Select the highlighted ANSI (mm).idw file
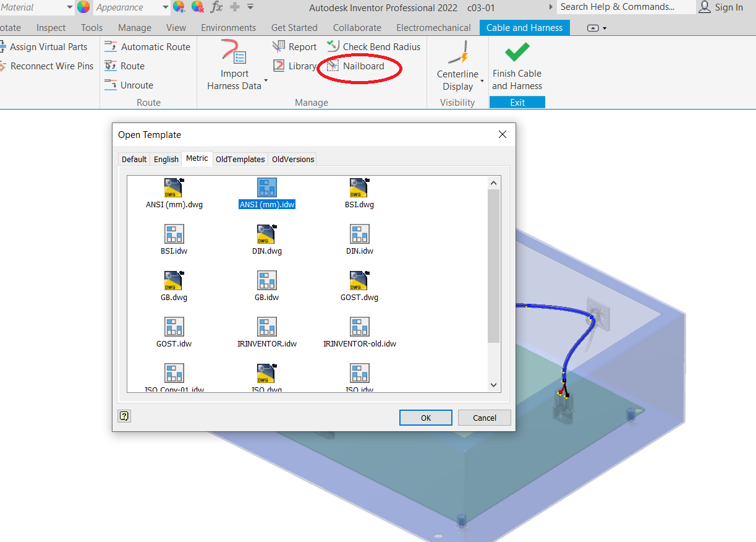This screenshot has height=542, width=756. (x=266, y=192)
